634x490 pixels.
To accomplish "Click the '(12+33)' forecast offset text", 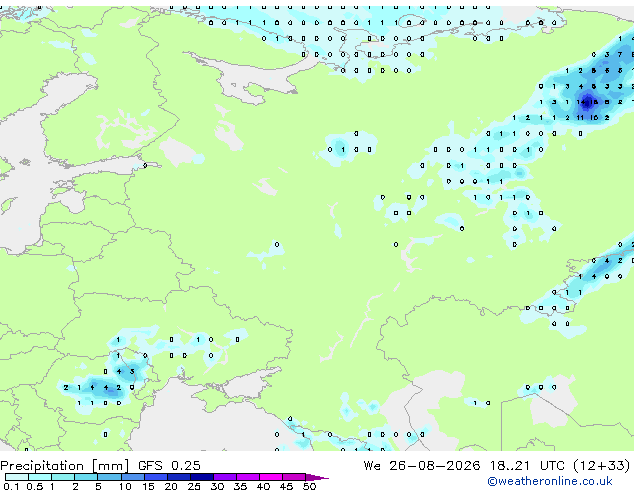I will [602, 466].
